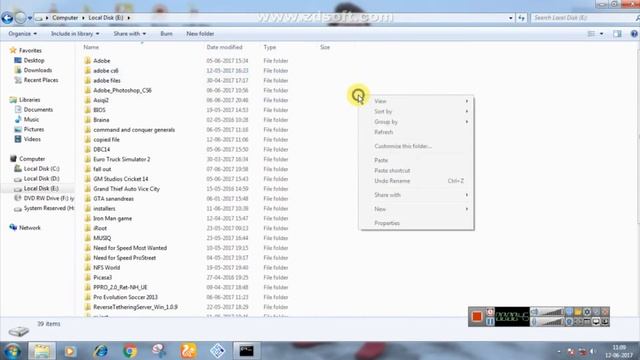Refresh the address bar location
This screenshot has width=640, height=360.
(521, 18)
